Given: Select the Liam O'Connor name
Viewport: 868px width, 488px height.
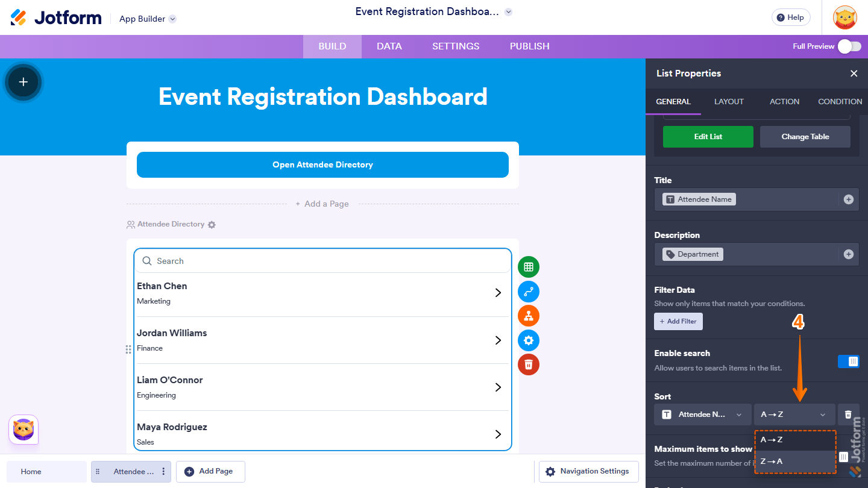Looking at the screenshot, I should tap(170, 380).
